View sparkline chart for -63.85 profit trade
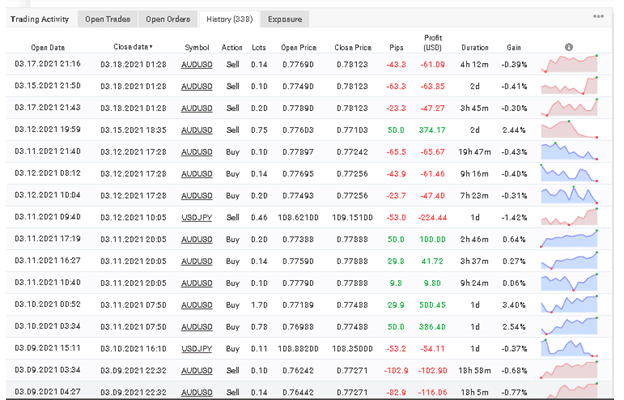This screenshot has width=624, height=400. click(569, 86)
